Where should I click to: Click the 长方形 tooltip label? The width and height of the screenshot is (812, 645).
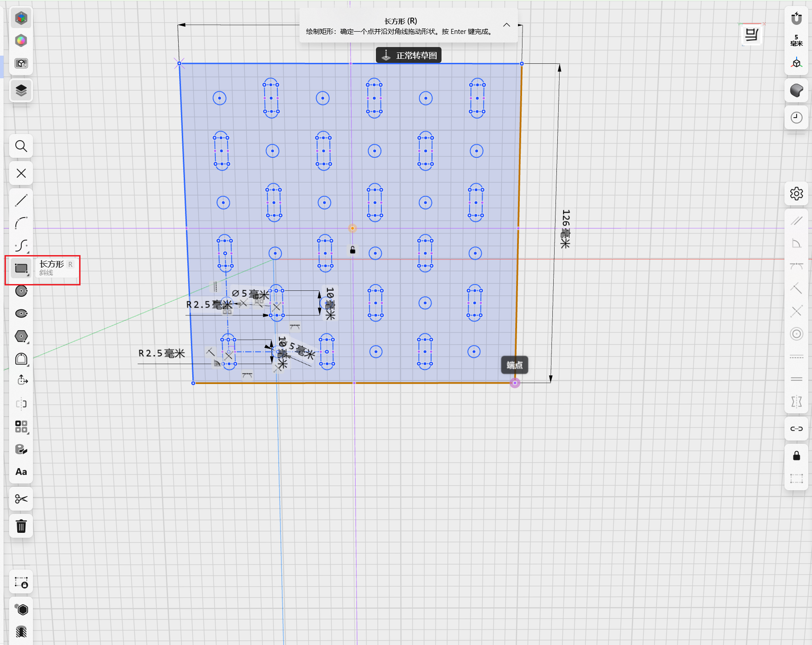52,264
